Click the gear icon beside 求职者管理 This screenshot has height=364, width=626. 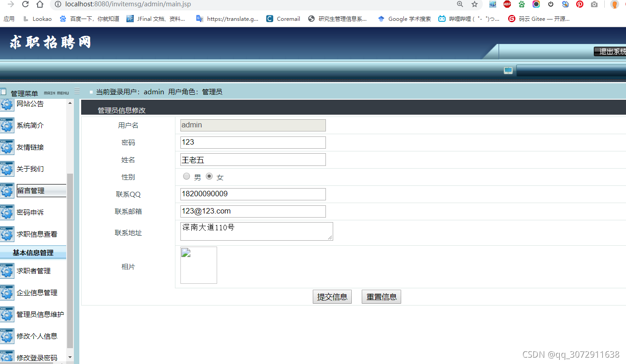coord(7,271)
